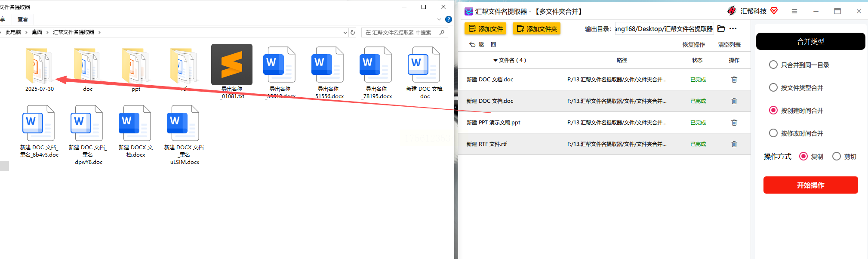Select 只合并到同一目录 radio option

pyautogui.click(x=773, y=65)
